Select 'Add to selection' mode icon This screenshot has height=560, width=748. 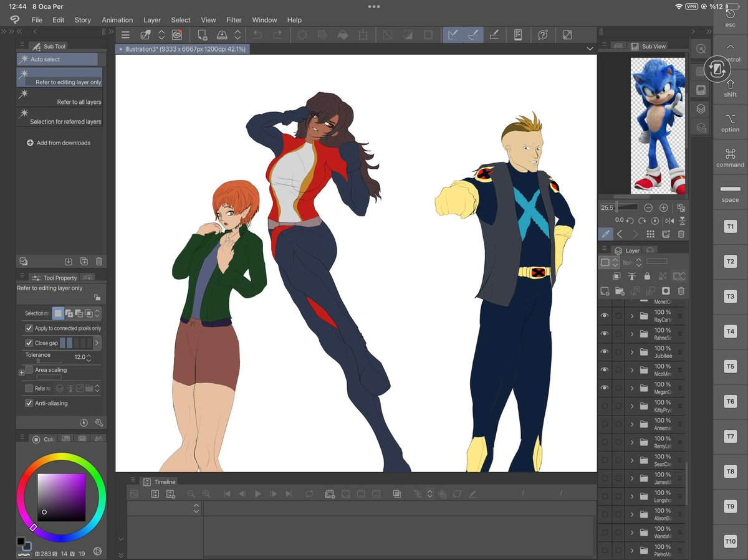(69, 313)
